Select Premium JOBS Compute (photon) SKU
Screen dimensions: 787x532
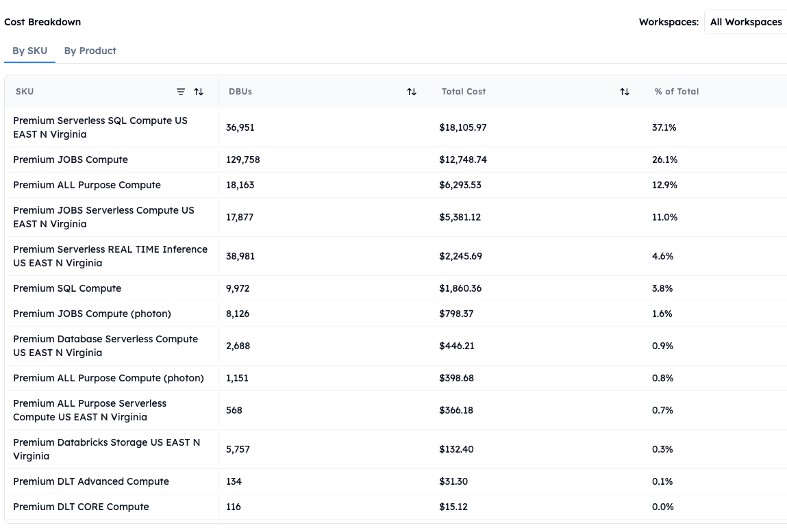click(x=92, y=314)
